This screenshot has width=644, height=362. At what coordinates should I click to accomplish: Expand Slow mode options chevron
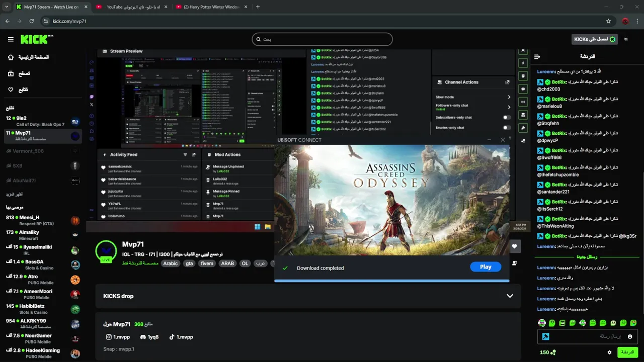[x=509, y=97]
